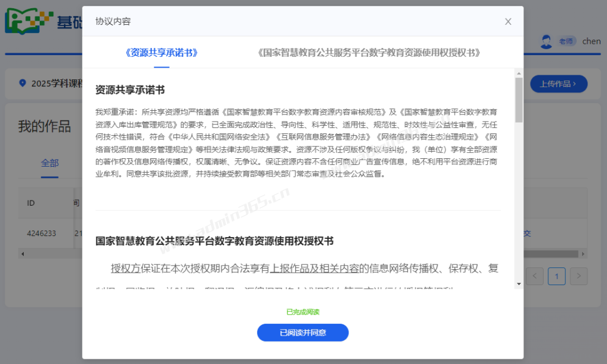Switch to the 《资源共享承诺书》 tab
Image resolution: width=607 pixels, height=364 pixels.
[x=161, y=53]
